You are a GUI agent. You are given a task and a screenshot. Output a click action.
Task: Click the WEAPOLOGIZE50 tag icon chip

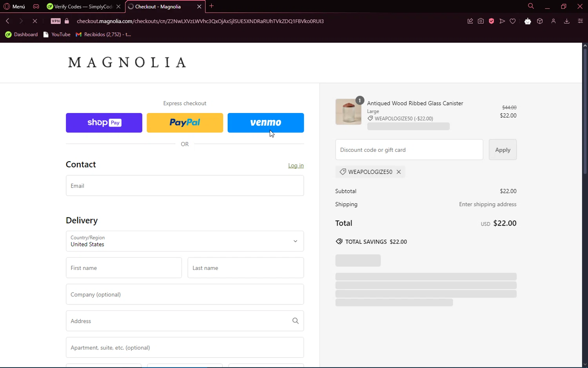tap(343, 172)
